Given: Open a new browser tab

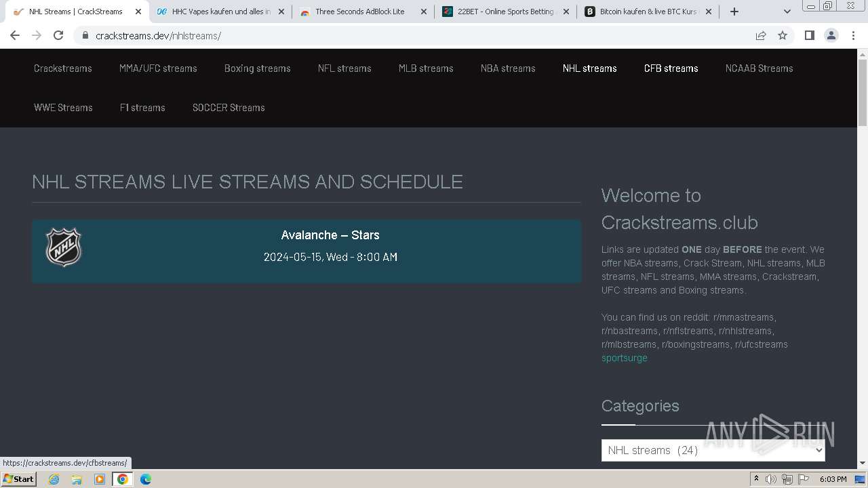Looking at the screenshot, I should pyautogui.click(x=734, y=12).
